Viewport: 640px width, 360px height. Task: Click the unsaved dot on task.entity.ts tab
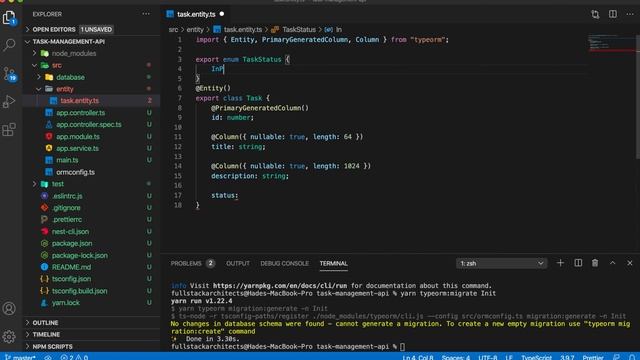[x=222, y=14]
